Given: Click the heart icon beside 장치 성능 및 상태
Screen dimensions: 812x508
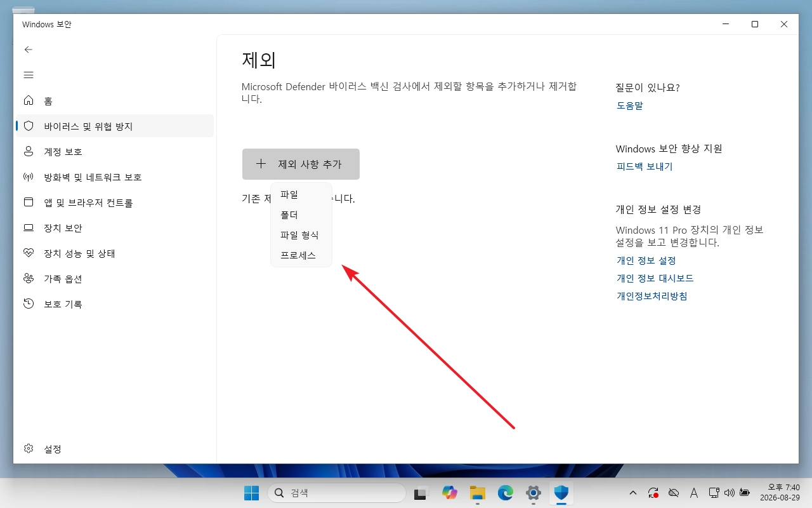Looking at the screenshot, I should click(x=28, y=253).
